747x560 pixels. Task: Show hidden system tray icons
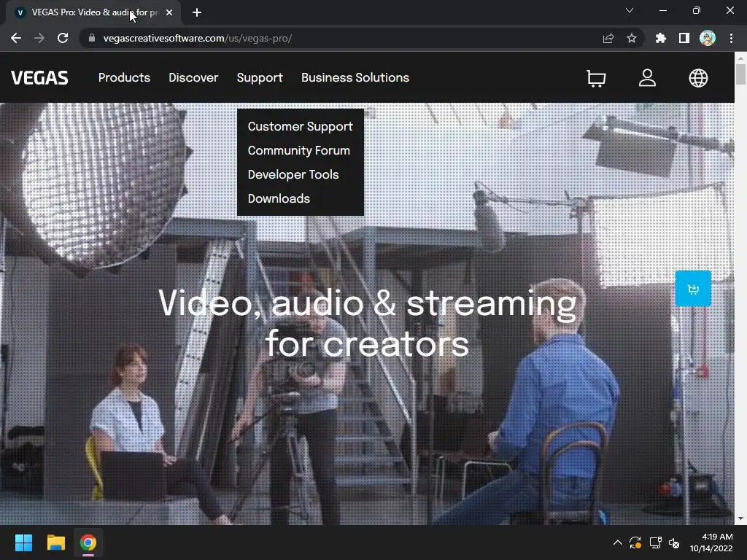[617, 542]
